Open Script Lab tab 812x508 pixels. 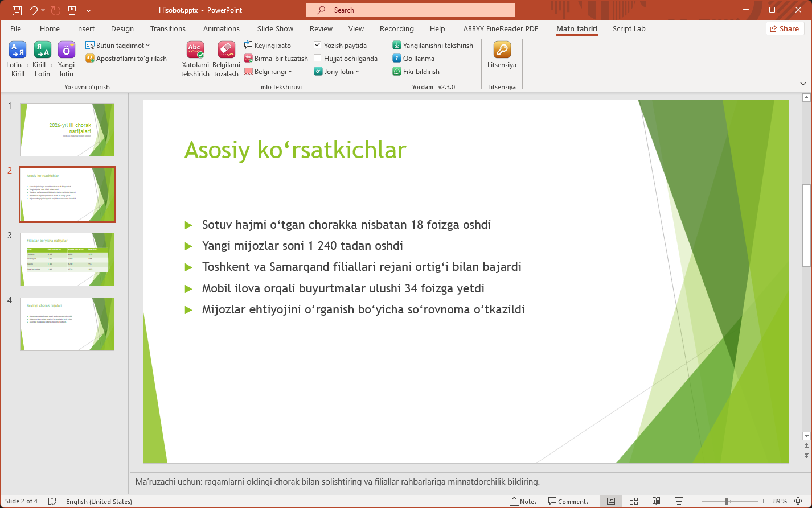click(x=629, y=28)
